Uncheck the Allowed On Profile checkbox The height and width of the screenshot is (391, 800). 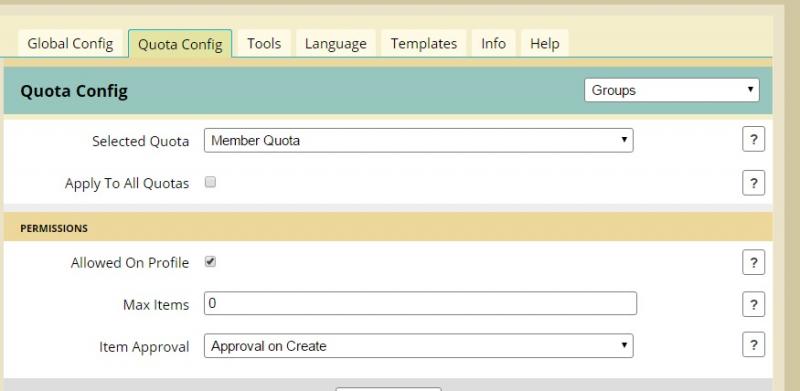(210, 262)
